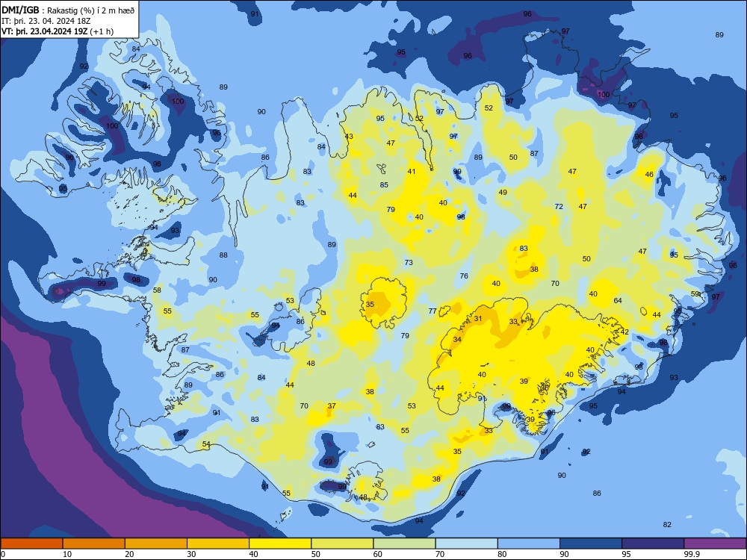Viewport: 747px width, 560px height.
Task: Pick the 50–60 pale yellow legend swatch
Action: tap(342, 544)
